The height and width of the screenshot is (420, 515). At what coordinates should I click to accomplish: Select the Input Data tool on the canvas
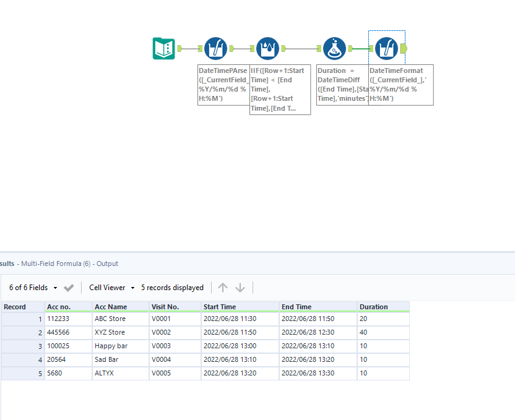click(x=163, y=48)
